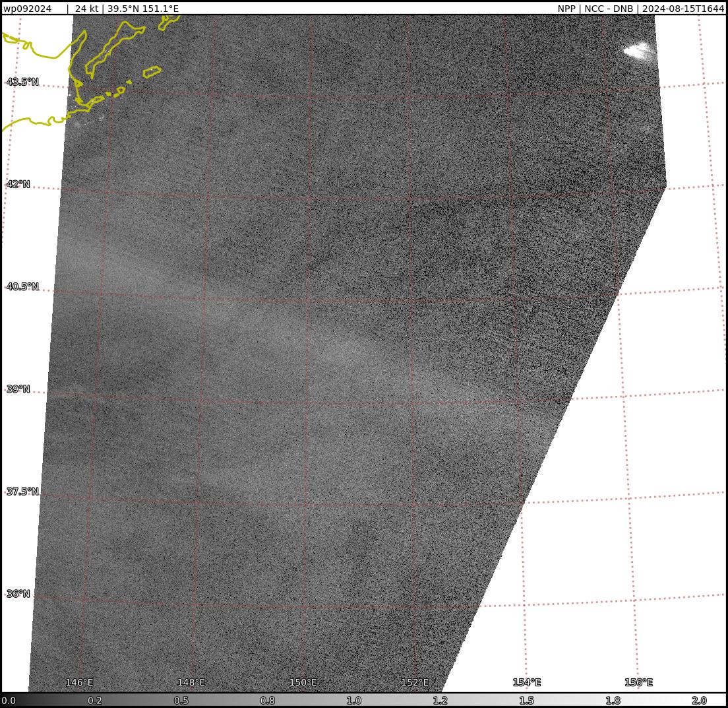The image size is (728, 708).
Task: Click the 1.8 tick on the colorbar
Action: (x=613, y=701)
